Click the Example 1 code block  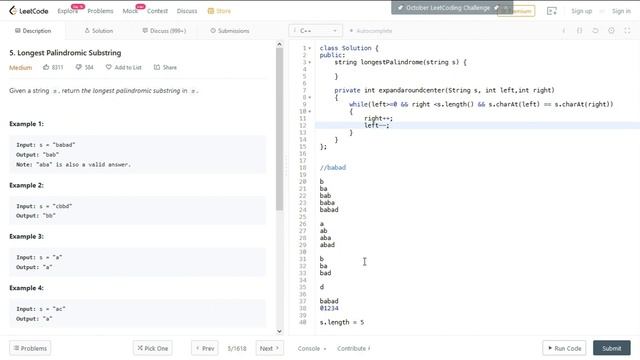(x=138, y=155)
